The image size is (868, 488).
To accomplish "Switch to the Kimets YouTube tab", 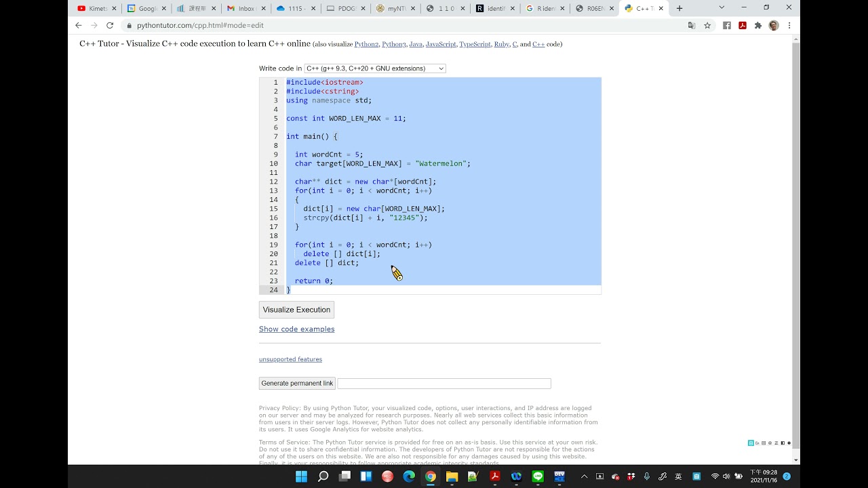I will (97, 8).
